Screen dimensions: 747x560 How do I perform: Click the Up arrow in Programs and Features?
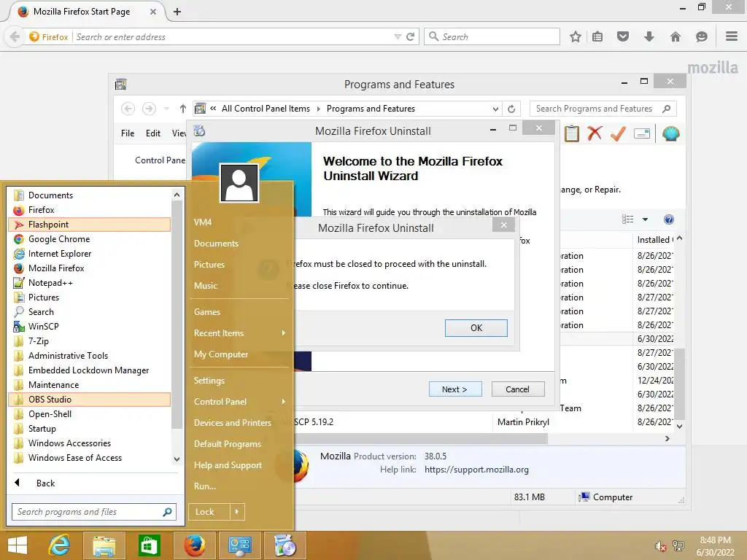[x=183, y=109]
